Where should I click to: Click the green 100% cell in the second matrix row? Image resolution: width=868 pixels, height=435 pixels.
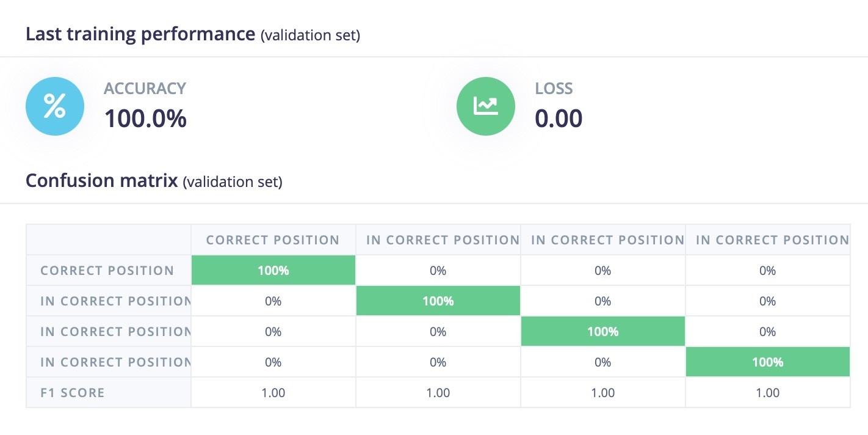[438, 301]
